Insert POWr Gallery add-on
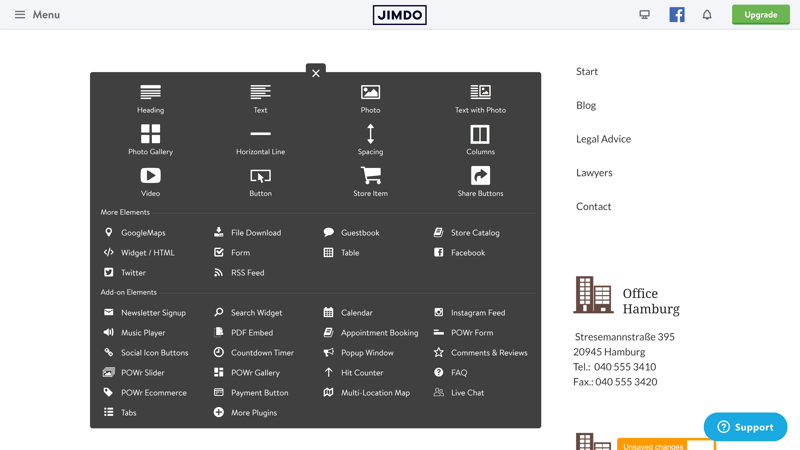 247,372
